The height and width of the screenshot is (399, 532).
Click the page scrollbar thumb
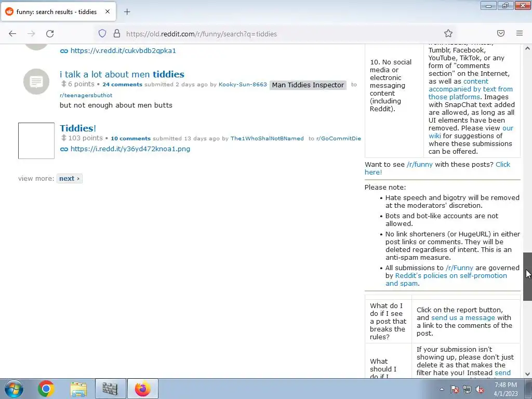(527, 276)
